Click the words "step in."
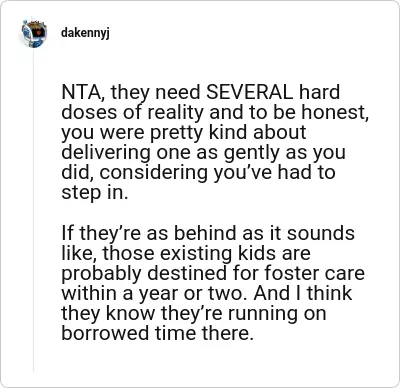 (95, 193)
